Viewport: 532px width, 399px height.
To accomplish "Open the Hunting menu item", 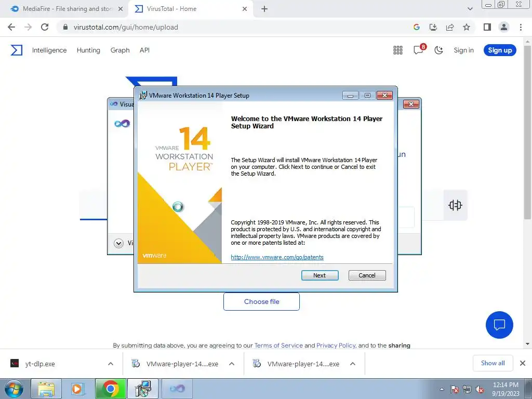I will (88, 50).
